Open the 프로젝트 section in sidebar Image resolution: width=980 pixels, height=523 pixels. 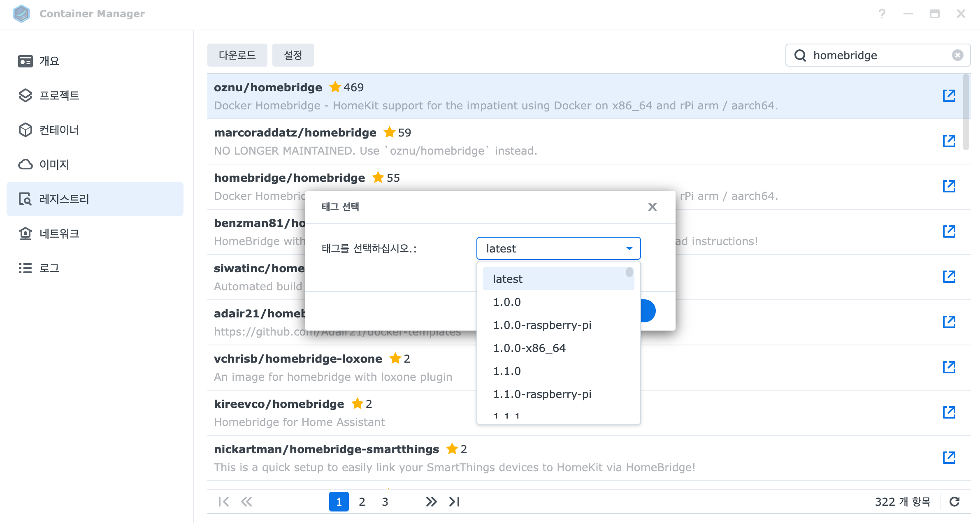click(95, 95)
